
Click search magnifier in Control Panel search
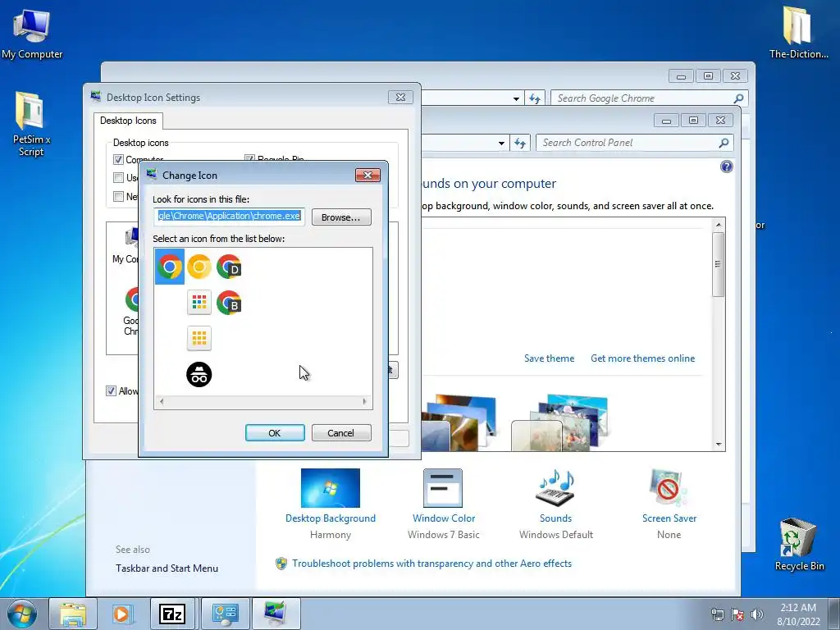coord(724,143)
